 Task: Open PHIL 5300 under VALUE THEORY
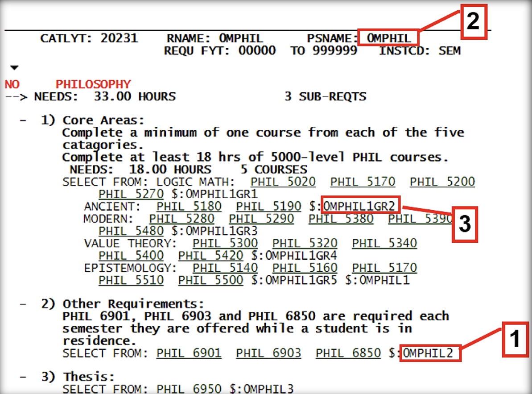pos(225,244)
